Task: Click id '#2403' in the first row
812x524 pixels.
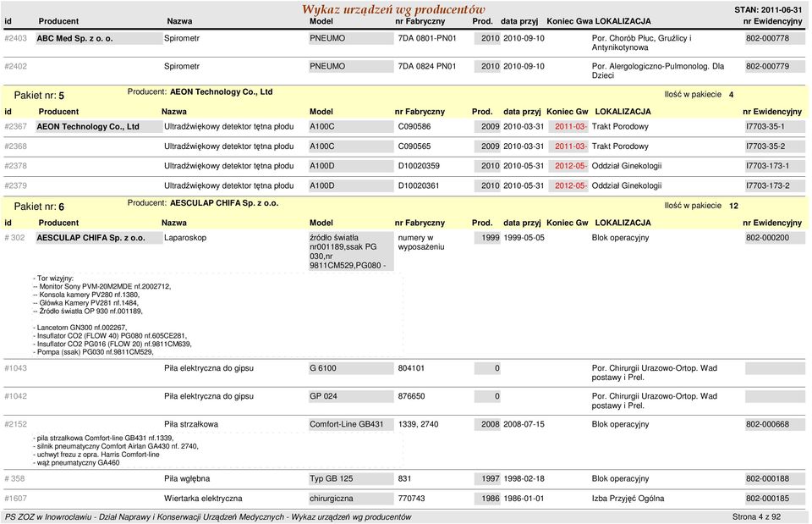Action: [15, 38]
